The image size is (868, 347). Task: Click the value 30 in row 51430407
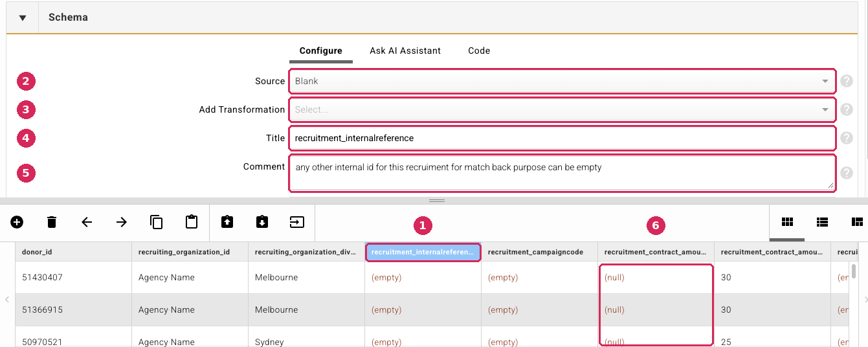click(x=772, y=277)
